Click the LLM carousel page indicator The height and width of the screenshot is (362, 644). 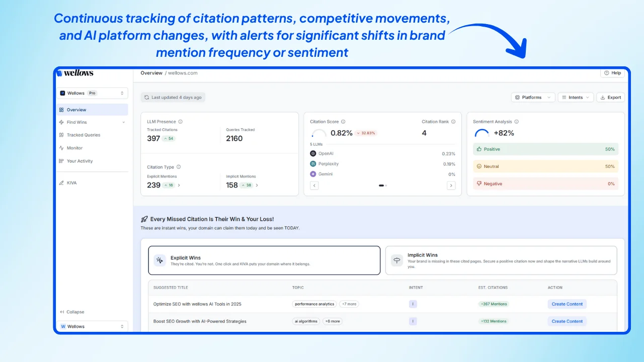[382, 186]
